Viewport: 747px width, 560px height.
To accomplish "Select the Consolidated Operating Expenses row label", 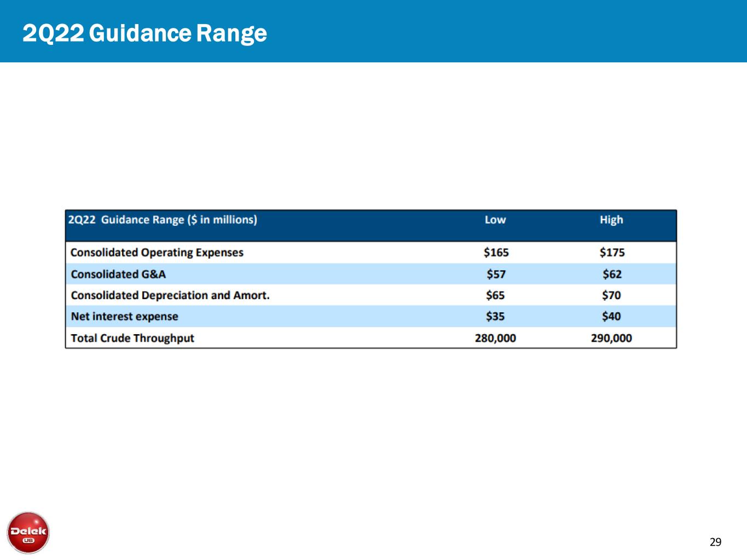I will pos(157,253).
